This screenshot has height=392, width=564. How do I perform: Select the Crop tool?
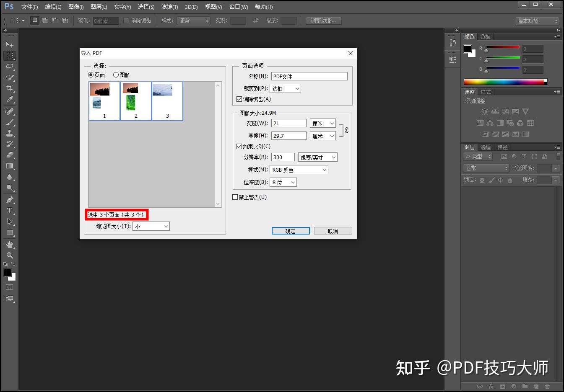[10, 88]
